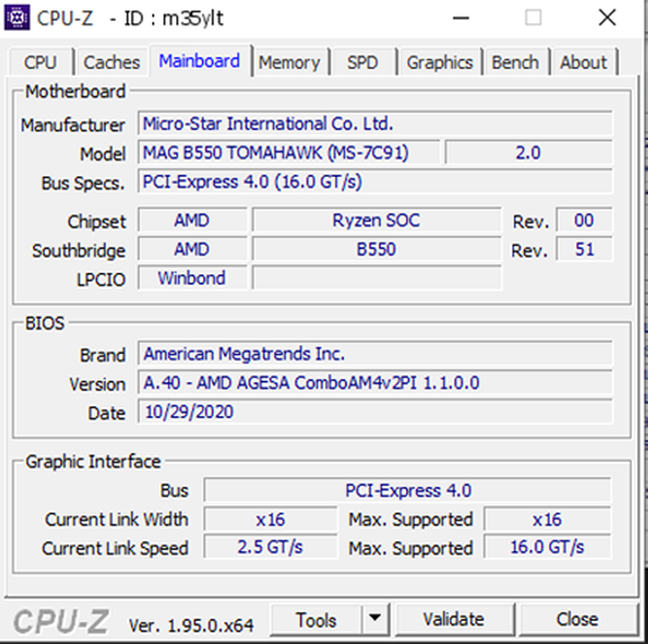Click the Ryzen SOC chipset field
Viewport: 648px width, 644px height.
(377, 220)
